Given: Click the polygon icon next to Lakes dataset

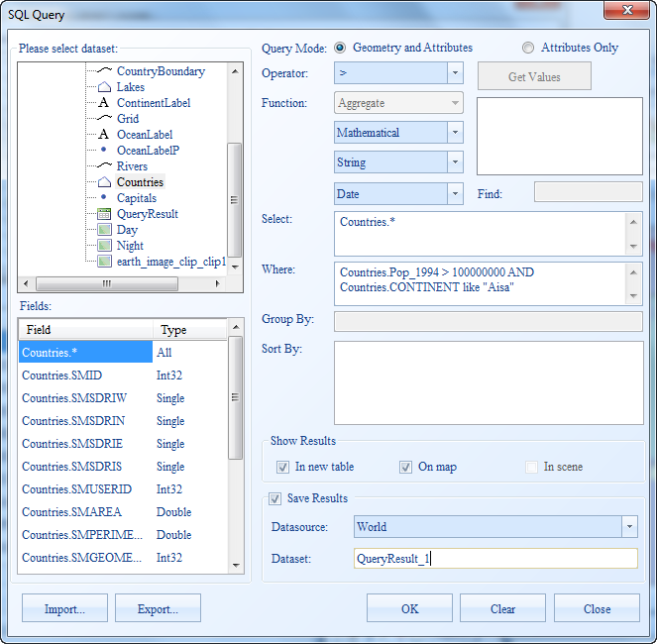Looking at the screenshot, I should 104,87.
